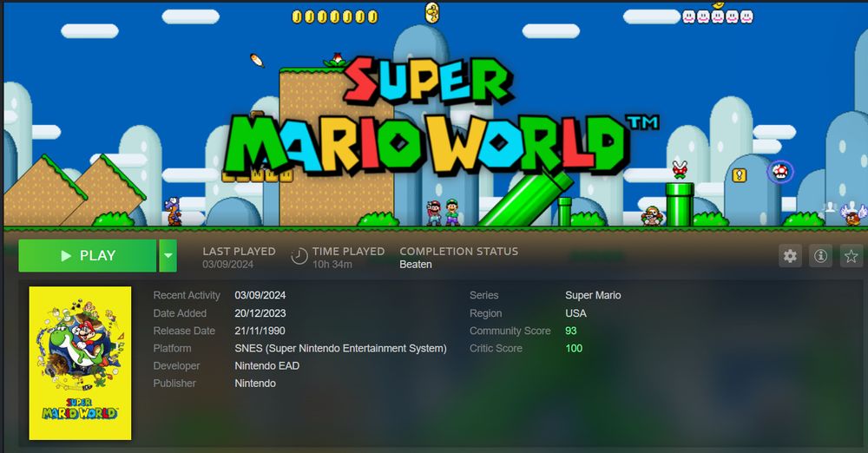Click the community score value 93

(x=571, y=332)
